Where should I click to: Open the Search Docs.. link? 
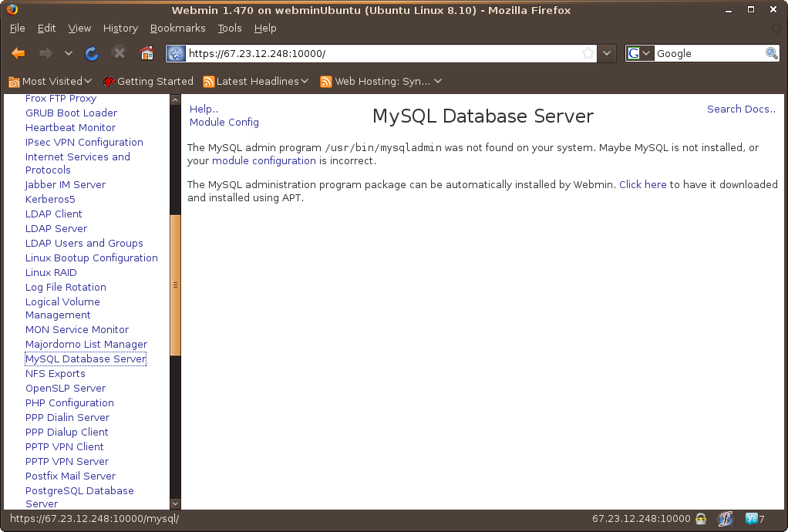point(741,109)
